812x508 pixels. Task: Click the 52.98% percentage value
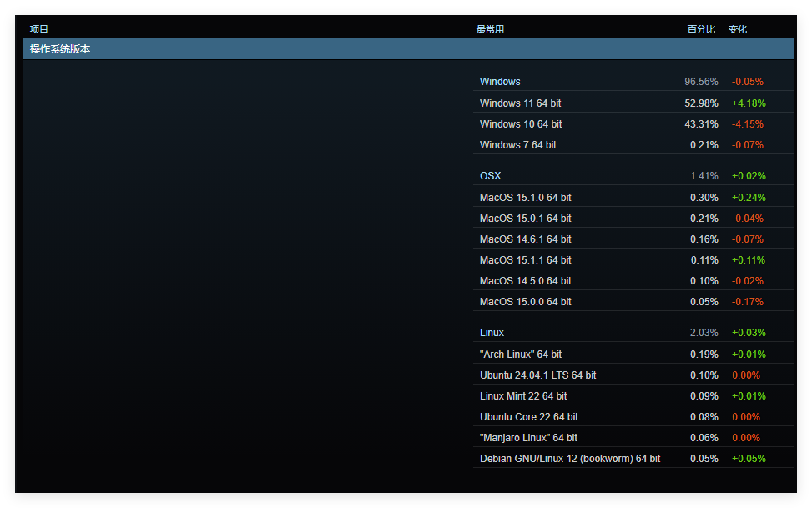pos(701,103)
